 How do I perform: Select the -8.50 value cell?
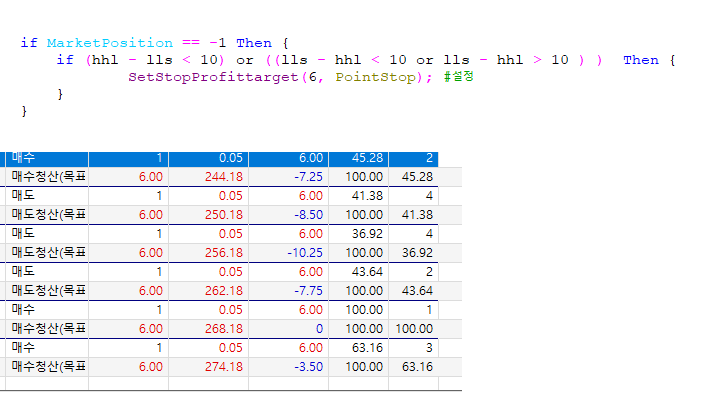tap(304, 215)
